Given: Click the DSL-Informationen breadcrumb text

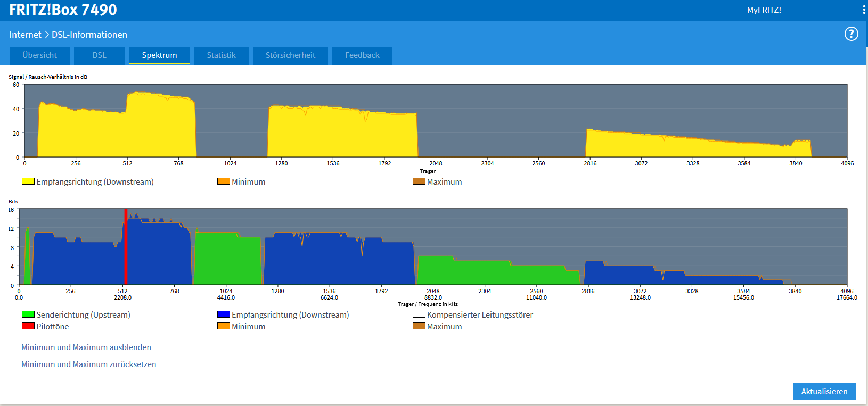Looking at the screenshot, I should click(x=89, y=35).
